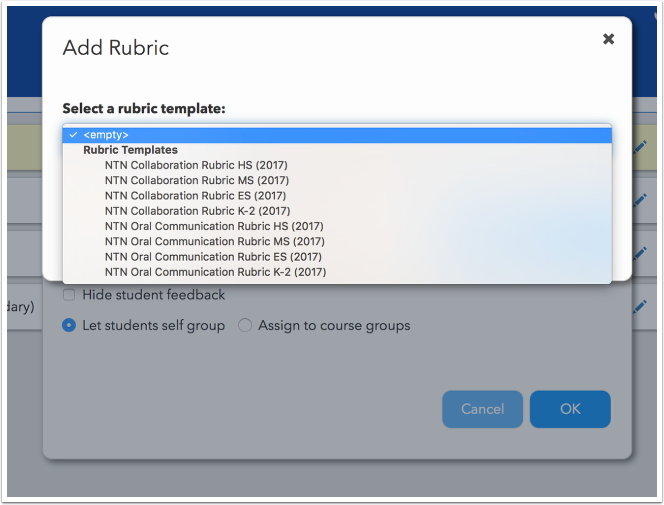Select the <empty> rubric option
Screen dimensions: 664x505
click(x=337, y=135)
